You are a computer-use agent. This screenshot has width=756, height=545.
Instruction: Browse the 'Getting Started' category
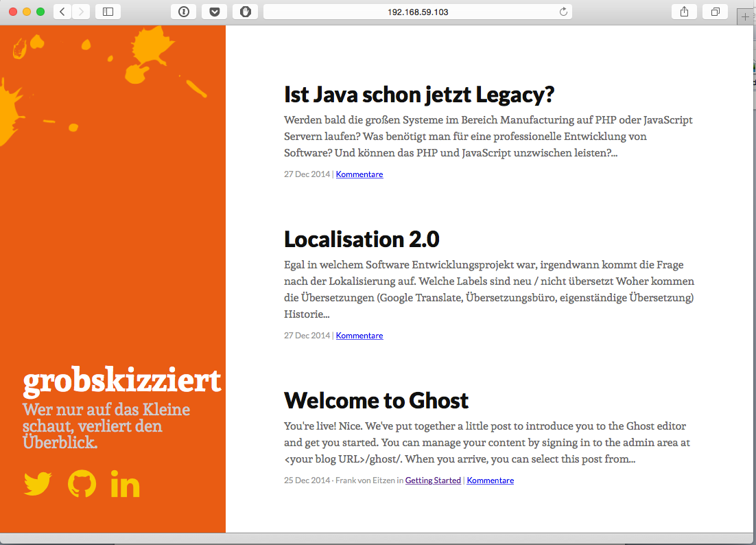coord(433,480)
